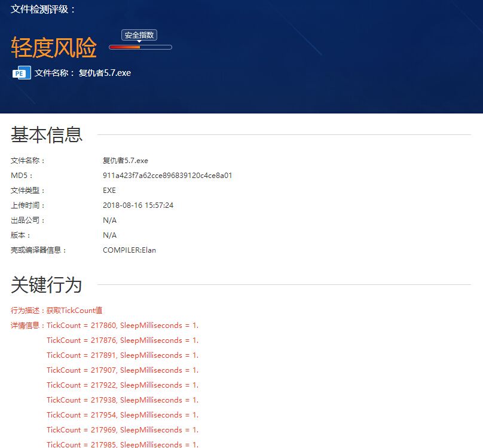This screenshot has height=448, width=483.
Task: Click the 出品公司 N/A value
Action: (x=109, y=220)
